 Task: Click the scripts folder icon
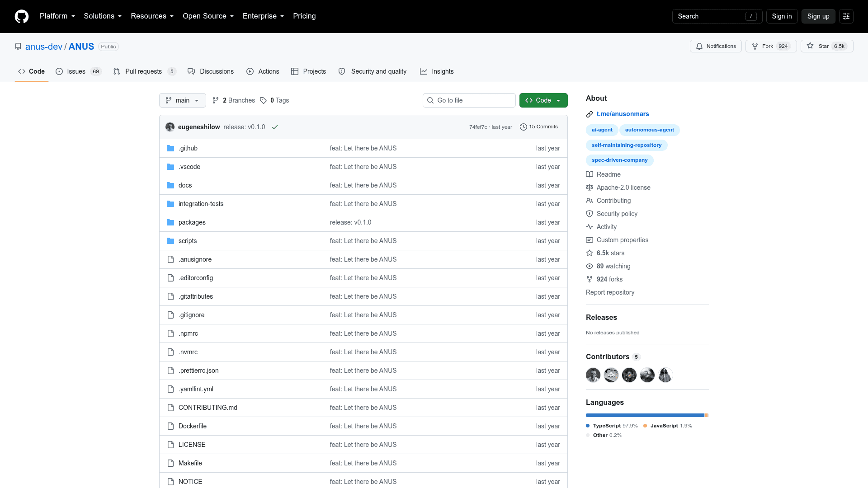(x=170, y=241)
